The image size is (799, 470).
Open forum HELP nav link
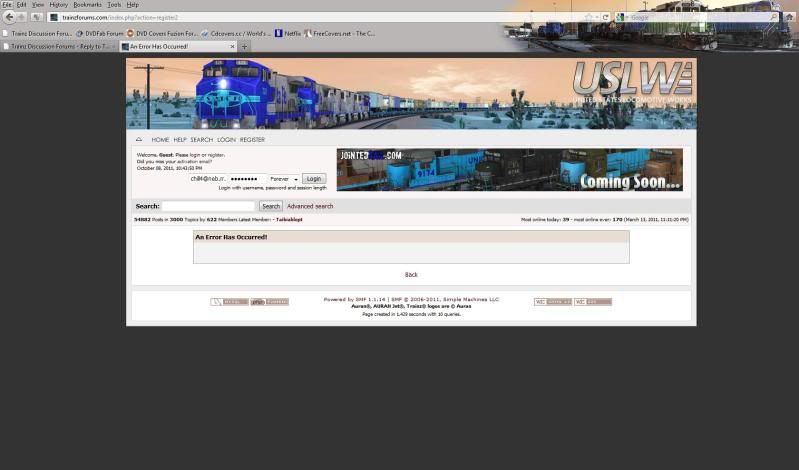coord(180,140)
